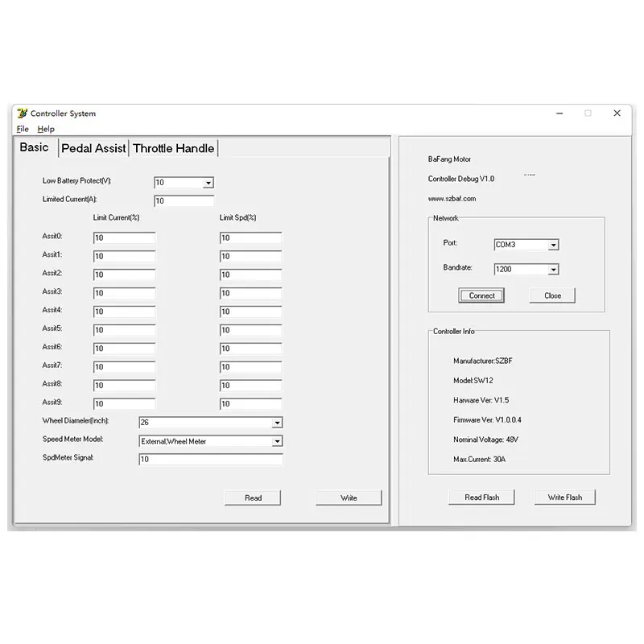Image resolution: width=644 pixels, height=644 pixels.
Task: Click the Assit0 Limit Current field
Action: pyautogui.click(x=125, y=237)
